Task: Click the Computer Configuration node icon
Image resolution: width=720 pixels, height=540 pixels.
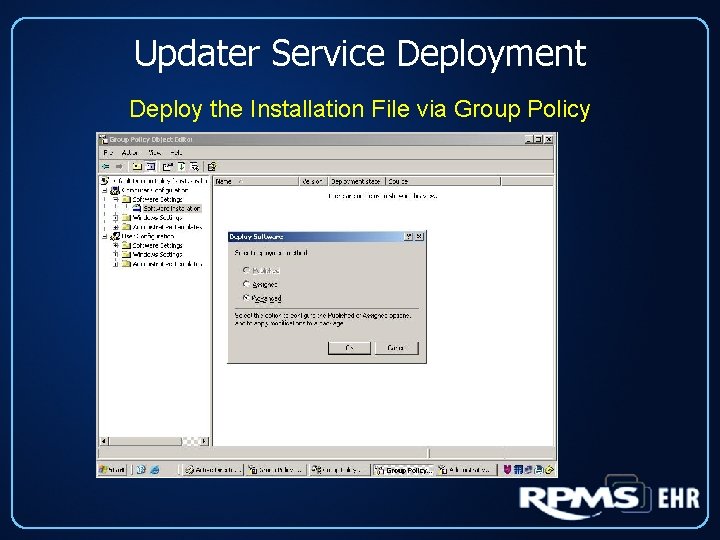Action: 115,190
